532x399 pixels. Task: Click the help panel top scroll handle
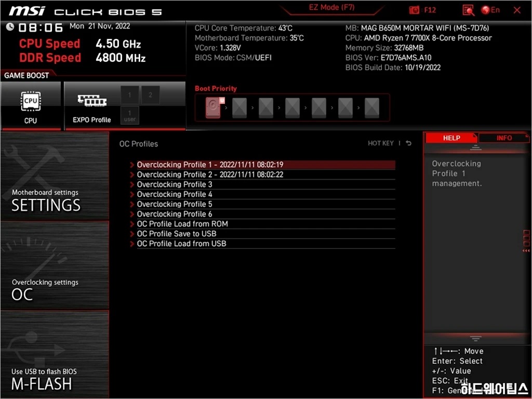coord(475,148)
